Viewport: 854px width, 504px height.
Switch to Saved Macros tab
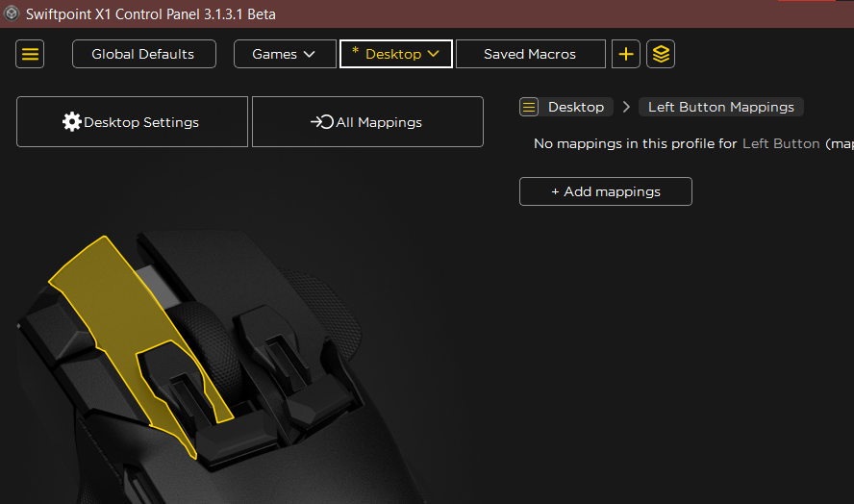(x=531, y=54)
